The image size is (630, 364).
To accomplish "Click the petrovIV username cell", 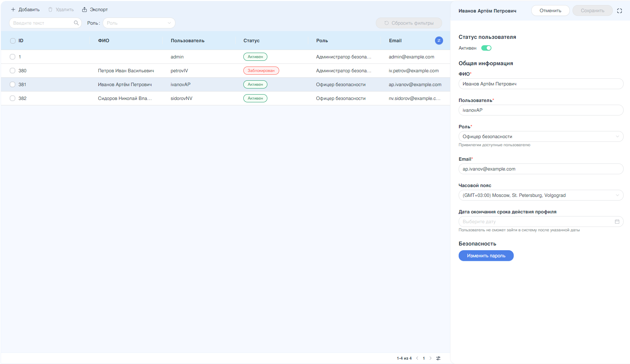I will (x=179, y=71).
